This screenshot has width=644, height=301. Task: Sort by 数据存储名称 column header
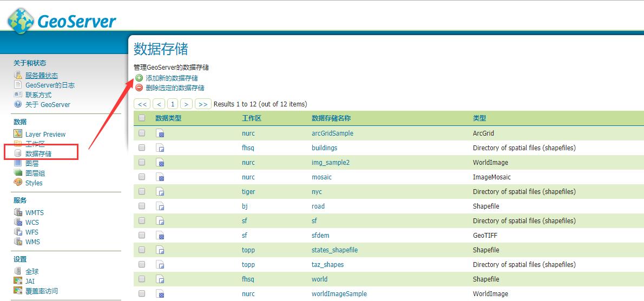(331, 118)
